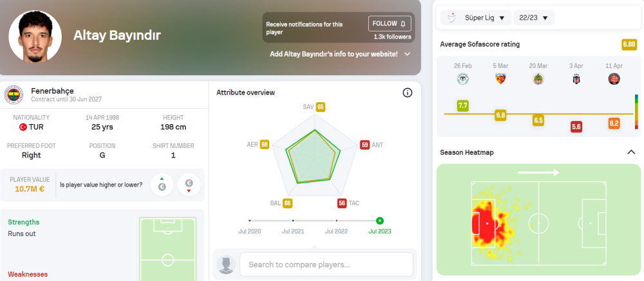This screenshot has height=281, width=644.
Task: Open the attribute overview info icon
Action: [407, 93]
